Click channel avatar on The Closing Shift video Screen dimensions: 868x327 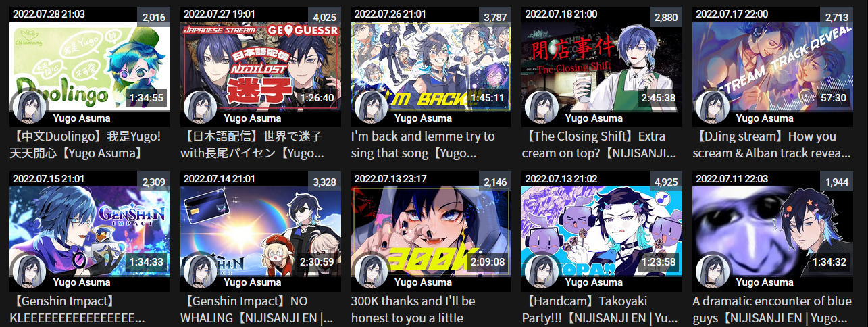tap(542, 107)
